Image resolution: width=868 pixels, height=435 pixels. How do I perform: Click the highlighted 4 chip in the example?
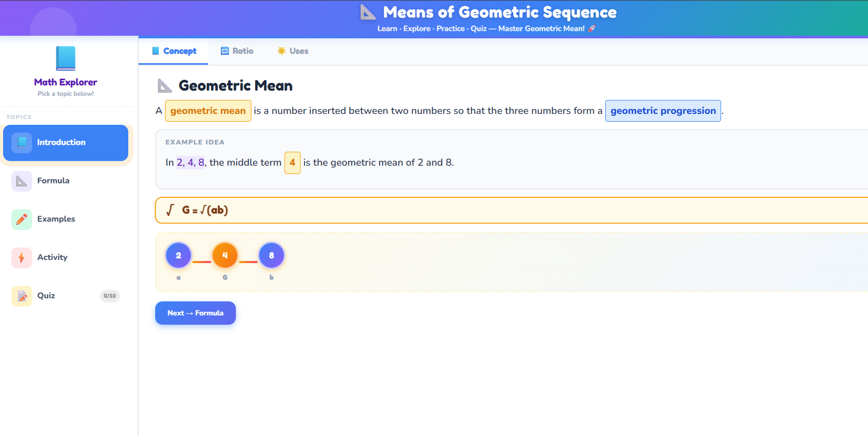pos(292,163)
